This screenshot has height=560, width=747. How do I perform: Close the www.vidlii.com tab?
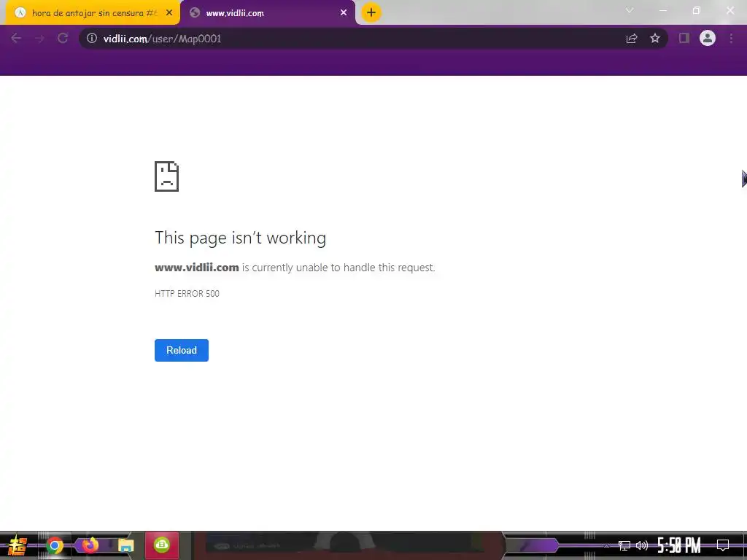(x=344, y=13)
